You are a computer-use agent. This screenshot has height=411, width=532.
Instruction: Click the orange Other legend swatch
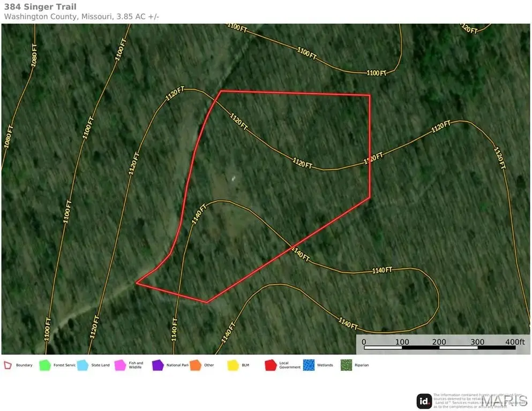[195, 365]
